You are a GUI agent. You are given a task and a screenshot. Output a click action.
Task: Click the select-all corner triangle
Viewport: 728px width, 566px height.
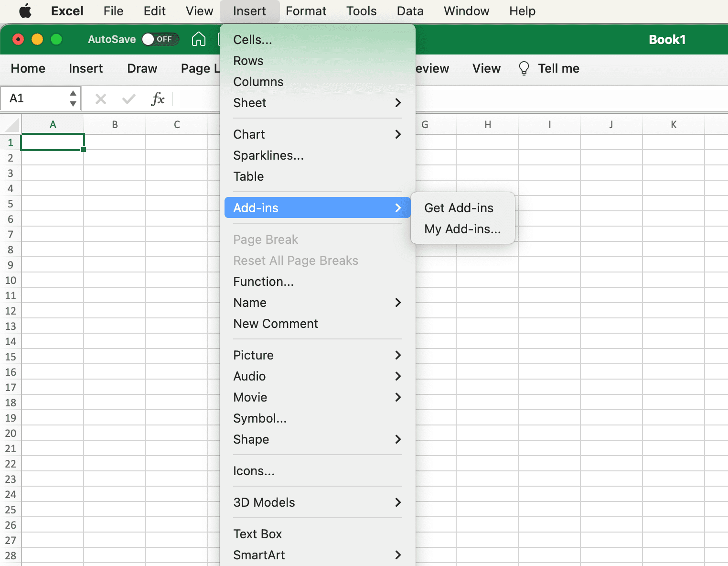12,125
